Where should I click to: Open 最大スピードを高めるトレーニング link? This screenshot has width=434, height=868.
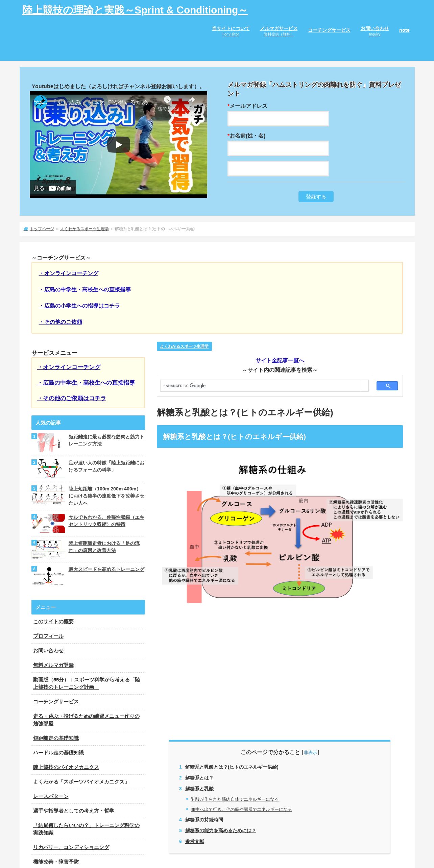106,569
